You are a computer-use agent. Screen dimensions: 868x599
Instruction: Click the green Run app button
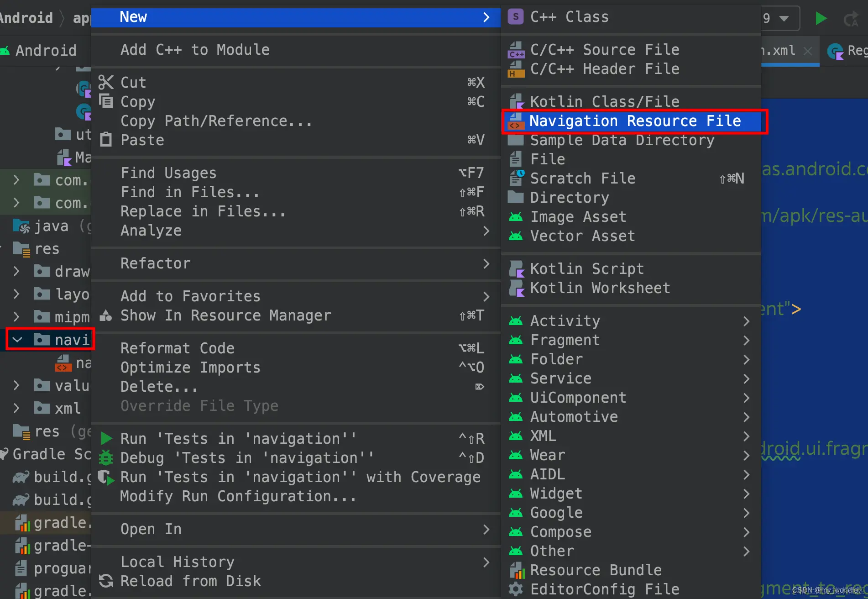tap(821, 18)
